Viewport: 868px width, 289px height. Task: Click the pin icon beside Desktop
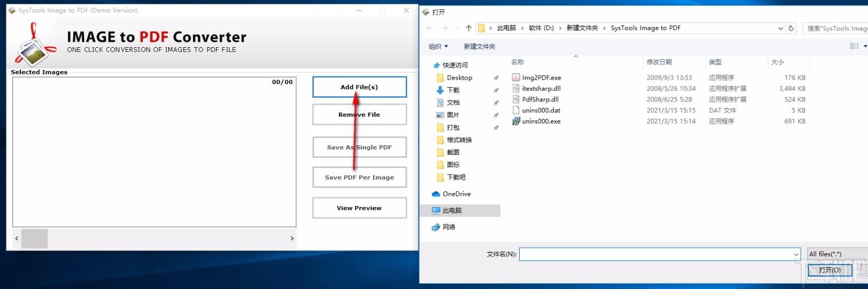(x=496, y=78)
